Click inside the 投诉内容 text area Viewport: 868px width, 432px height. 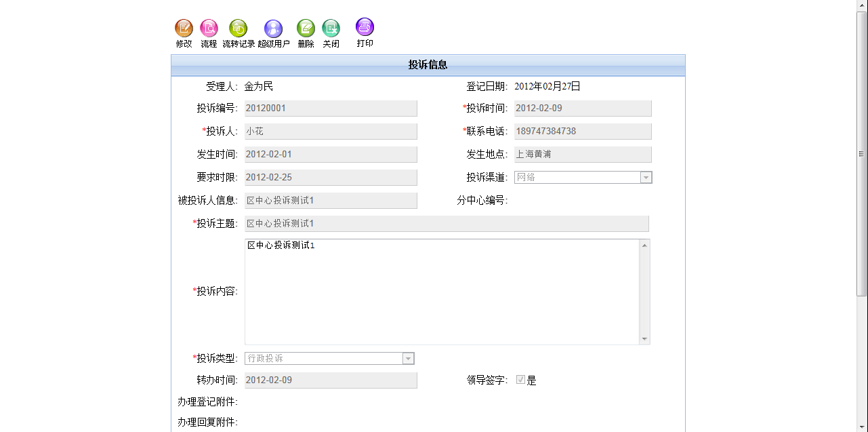[440, 292]
